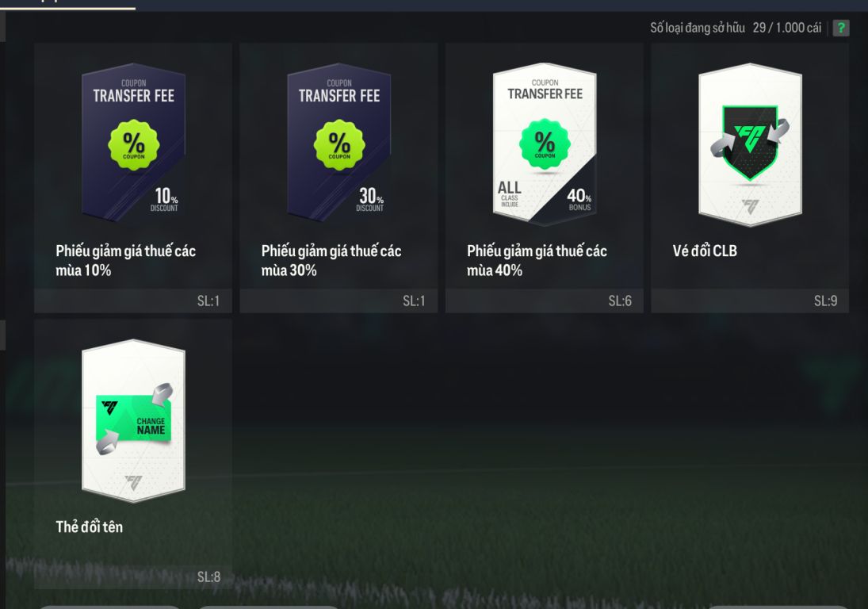Select the white 40% bonus coupon card image
This screenshot has width=868, height=609.
(x=545, y=144)
